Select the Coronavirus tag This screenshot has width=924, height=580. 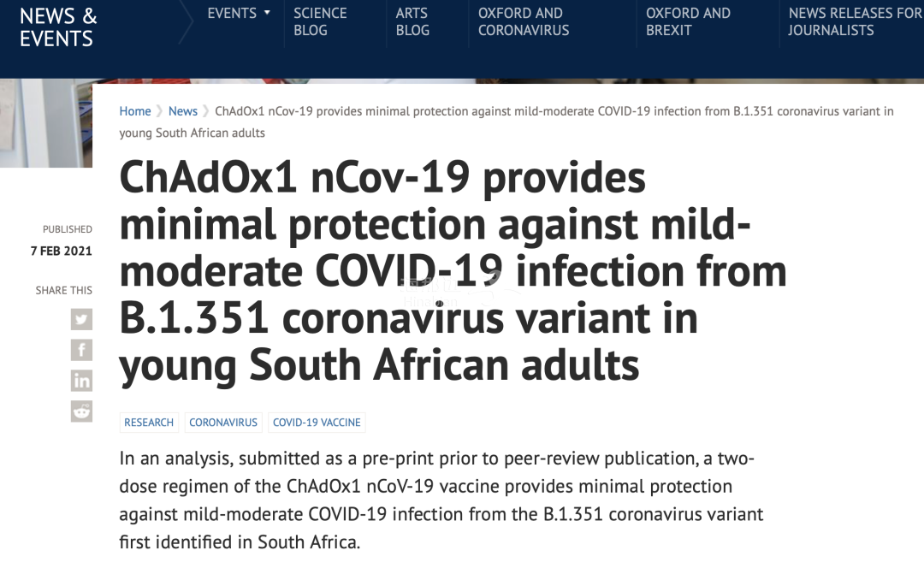click(223, 423)
